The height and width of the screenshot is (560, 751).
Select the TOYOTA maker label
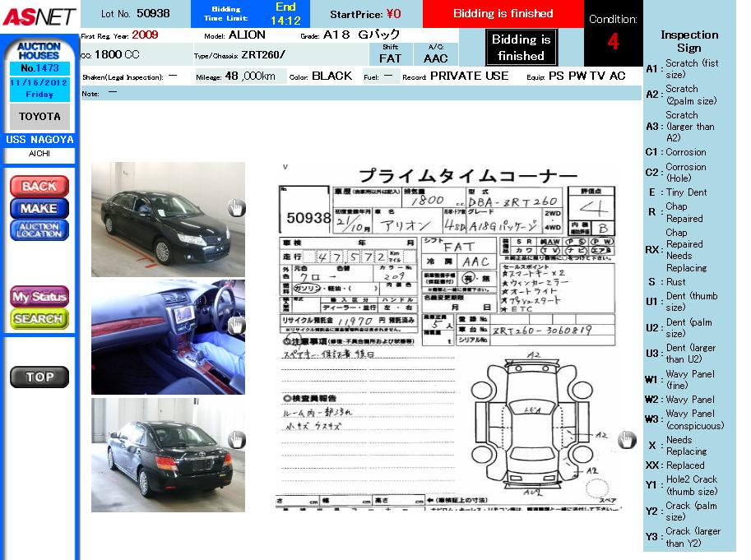coord(39,117)
